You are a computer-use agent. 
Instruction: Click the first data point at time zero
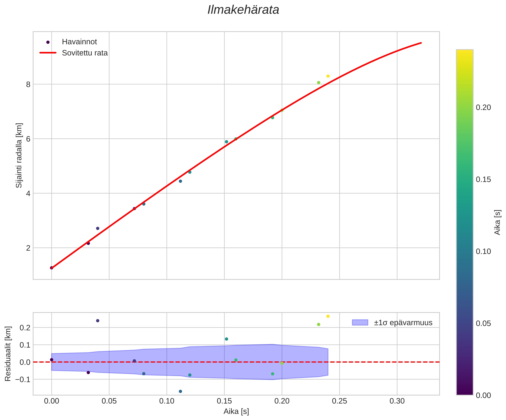click(x=52, y=268)
